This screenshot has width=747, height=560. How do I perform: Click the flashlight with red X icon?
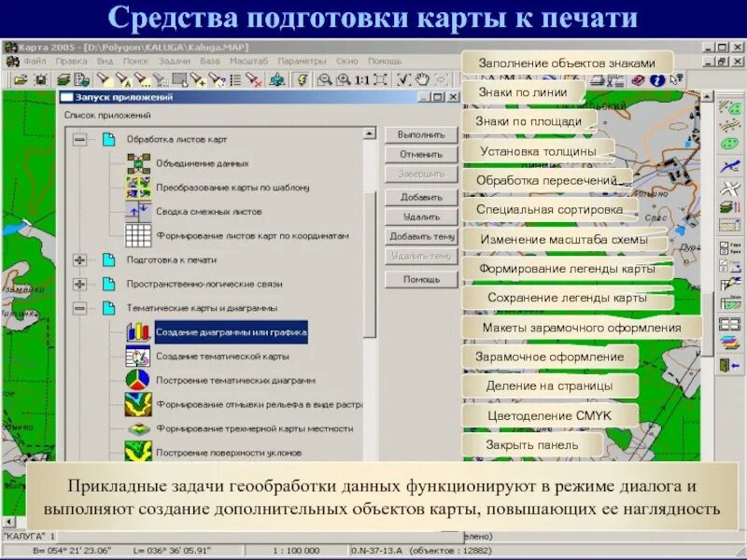pos(253,79)
